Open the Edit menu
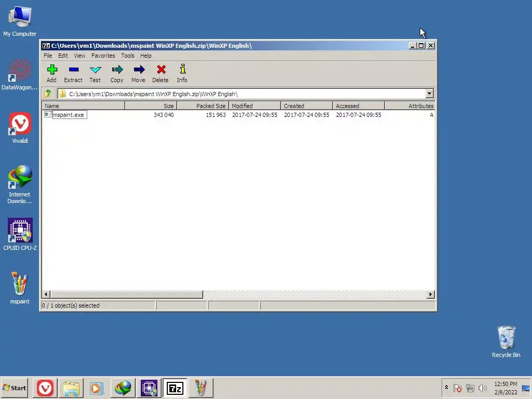Viewport: 532px width, 399px height. [63, 56]
